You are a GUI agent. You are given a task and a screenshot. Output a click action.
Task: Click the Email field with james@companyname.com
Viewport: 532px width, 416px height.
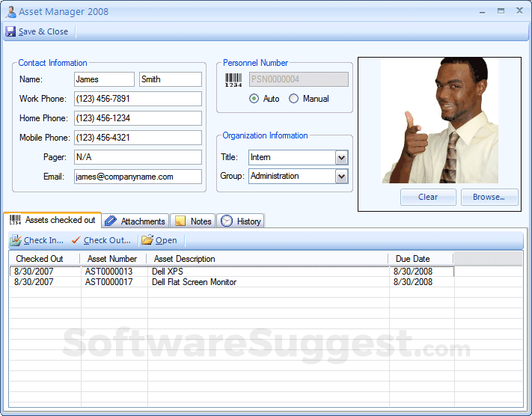[138, 177]
